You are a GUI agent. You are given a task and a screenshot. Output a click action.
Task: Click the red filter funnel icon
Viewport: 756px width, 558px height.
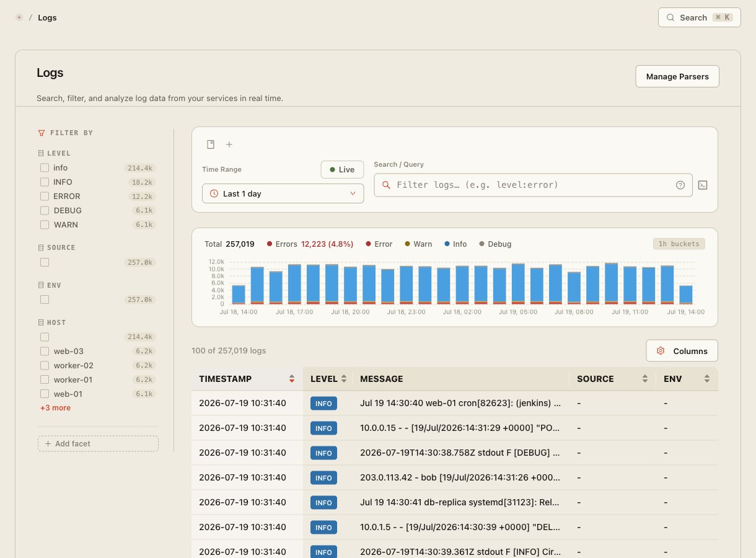42,133
